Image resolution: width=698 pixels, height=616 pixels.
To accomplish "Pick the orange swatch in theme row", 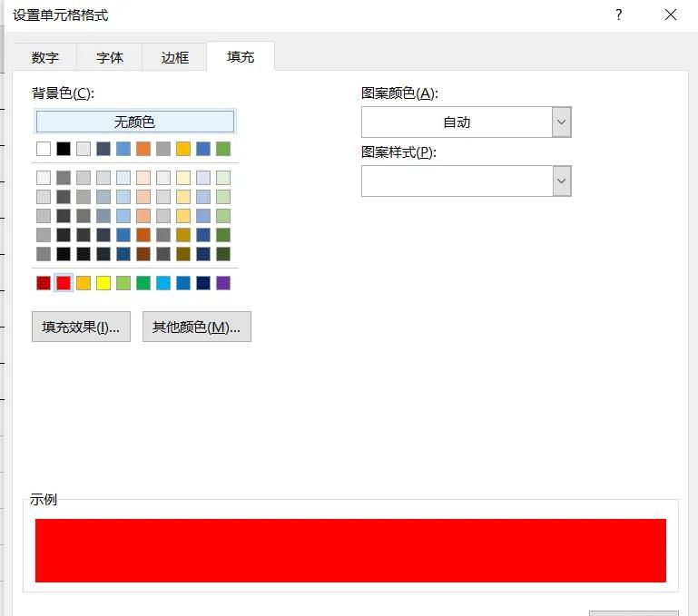I will (x=143, y=149).
